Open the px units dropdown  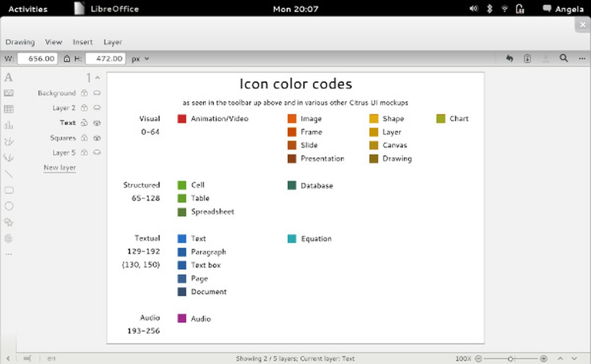[x=140, y=58]
